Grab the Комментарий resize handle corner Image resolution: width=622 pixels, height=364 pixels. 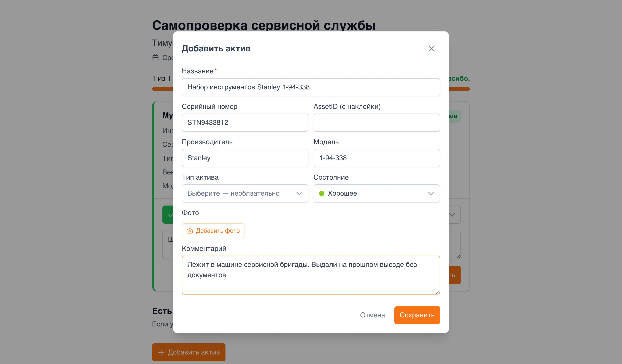tap(438, 292)
